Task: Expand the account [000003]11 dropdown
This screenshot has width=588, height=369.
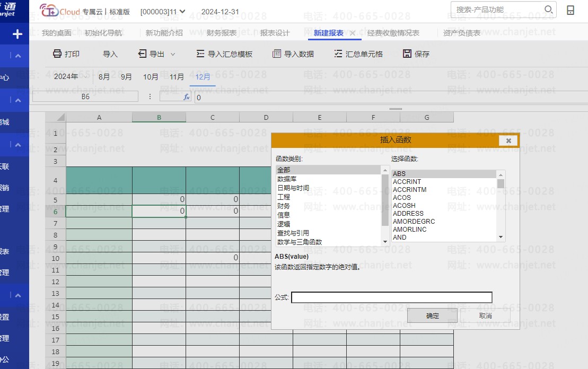Action: click(x=182, y=11)
